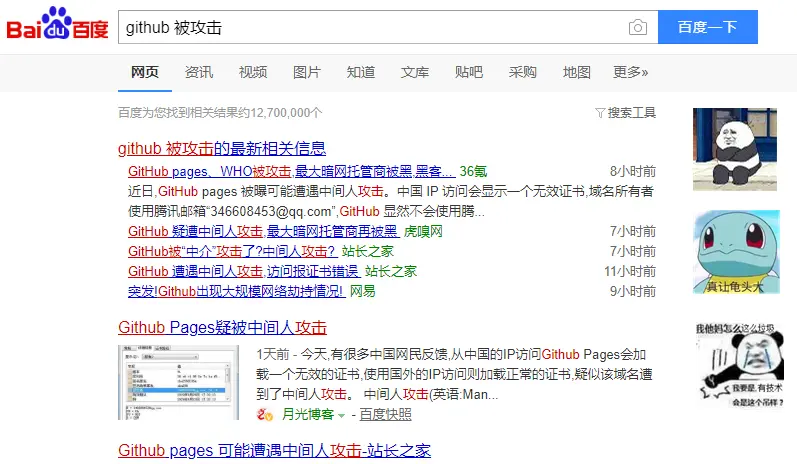
Task: Expand the 月光博客 dropdown arrow
Action: pos(341,416)
